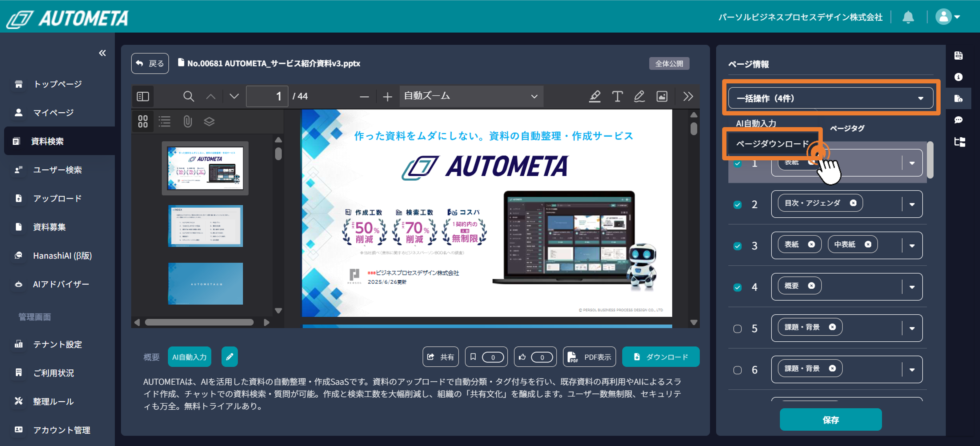Open info icon in right rail
Screen dimensions: 980x446
tap(958, 77)
